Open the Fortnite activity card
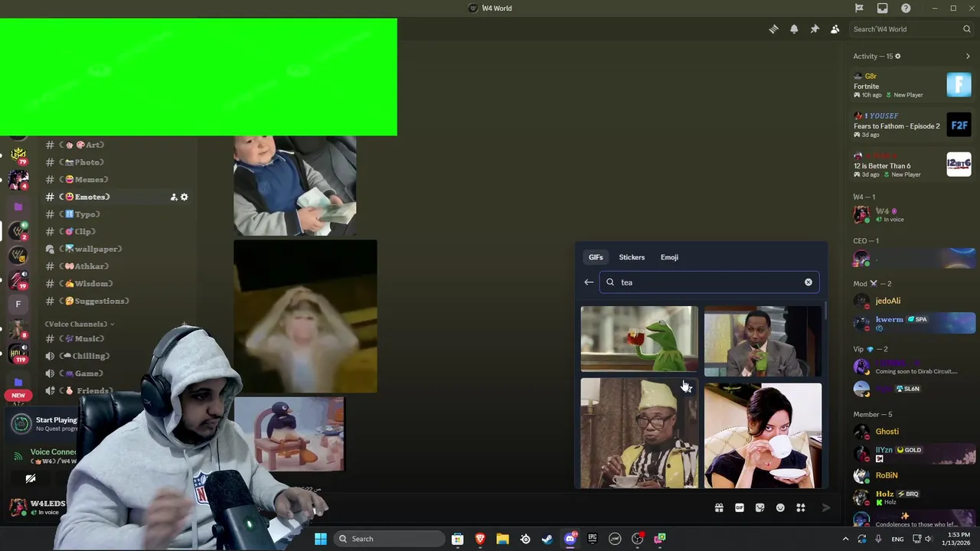The height and width of the screenshot is (551, 980). click(x=913, y=85)
